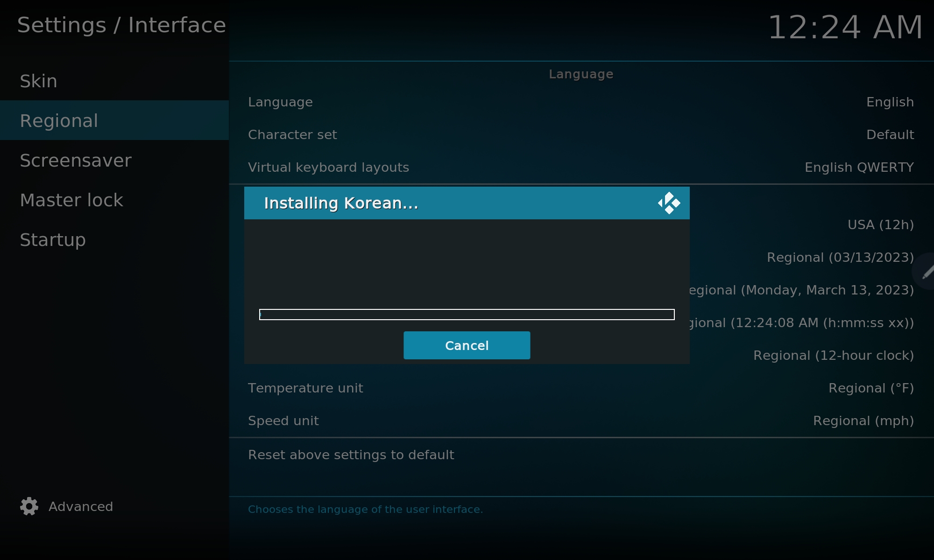Click the pencil edit icon at right edge
934x560 pixels.
927,272
